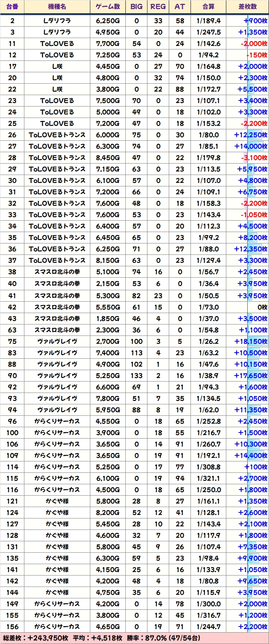Select the 1/143.4 cell for machine 127
The width and height of the screenshot is (269, 644).
tap(208, 524)
